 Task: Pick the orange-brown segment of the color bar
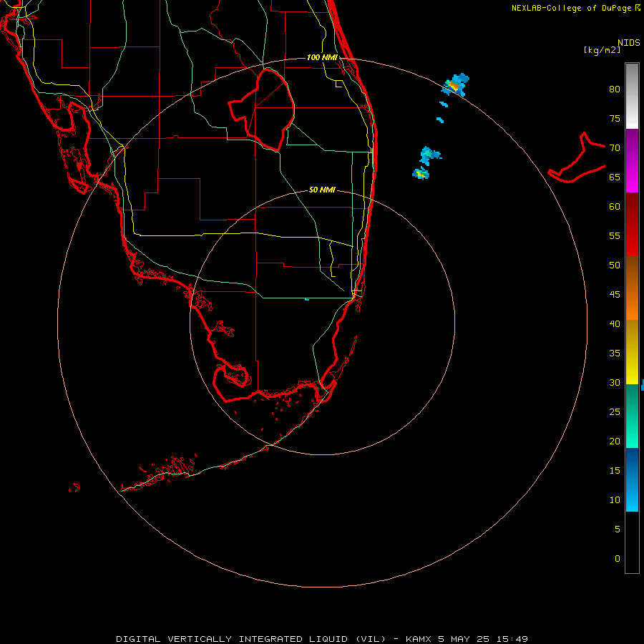pyautogui.click(x=632, y=288)
